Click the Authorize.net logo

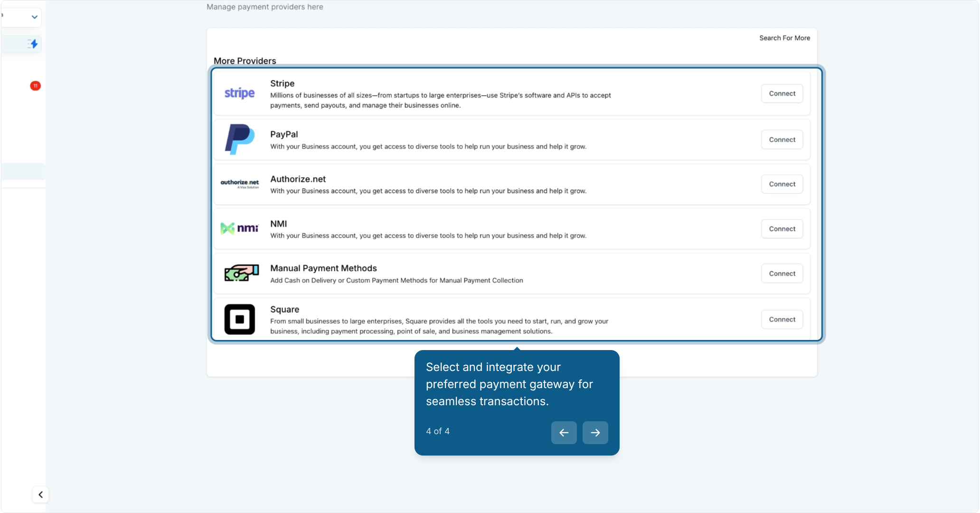coord(239,184)
